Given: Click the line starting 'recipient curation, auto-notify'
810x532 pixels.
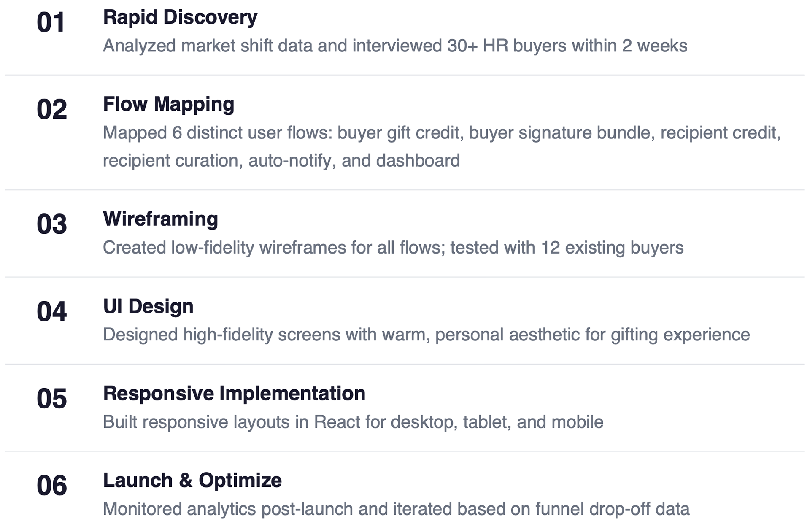Looking at the screenshot, I should click(x=281, y=161).
